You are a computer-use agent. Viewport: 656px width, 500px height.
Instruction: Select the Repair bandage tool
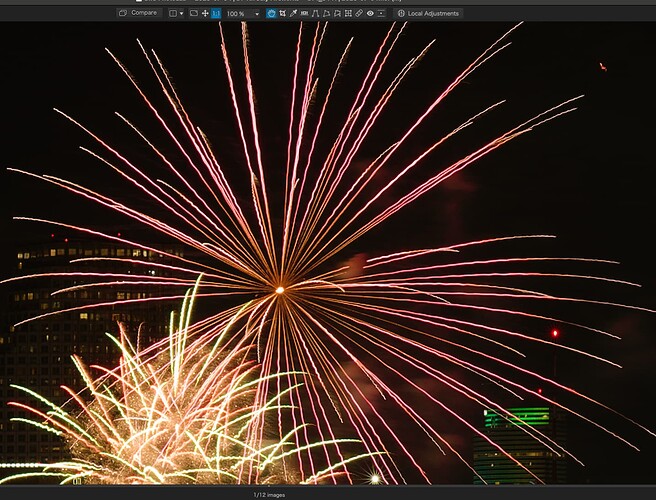[x=359, y=13]
